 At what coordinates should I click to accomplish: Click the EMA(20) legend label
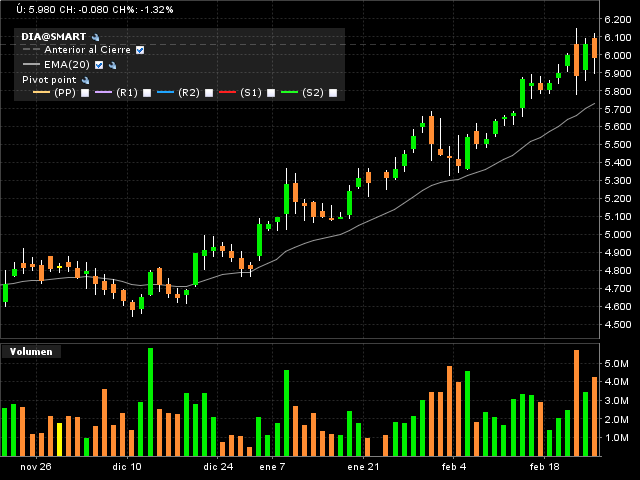67,64
